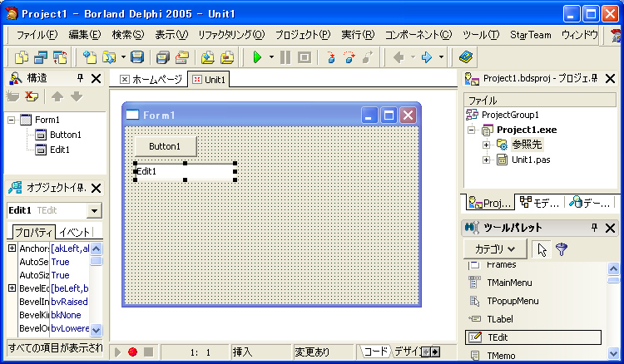624x364 pixels.
Task: Click the View Unit toolbar icon
Action: (21, 57)
